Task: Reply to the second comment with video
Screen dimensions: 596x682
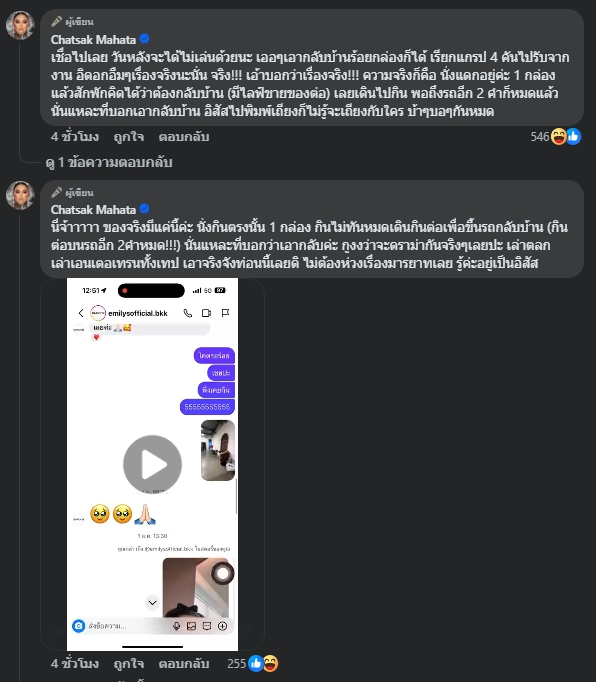Action: point(184,663)
